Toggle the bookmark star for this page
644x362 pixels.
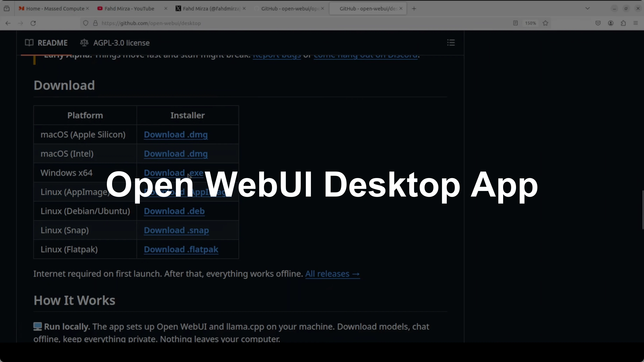click(x=545, y=23)
